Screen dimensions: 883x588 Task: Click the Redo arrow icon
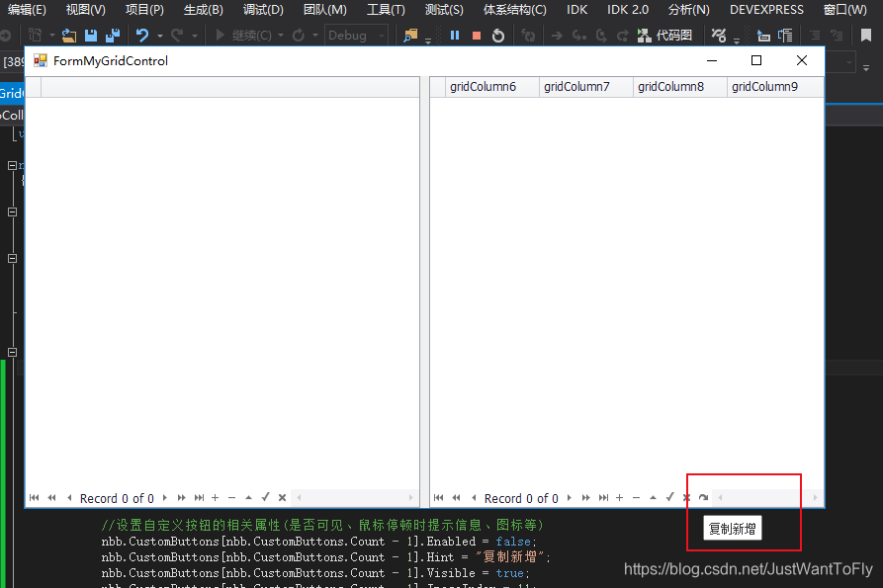click(x=177, y=36)
